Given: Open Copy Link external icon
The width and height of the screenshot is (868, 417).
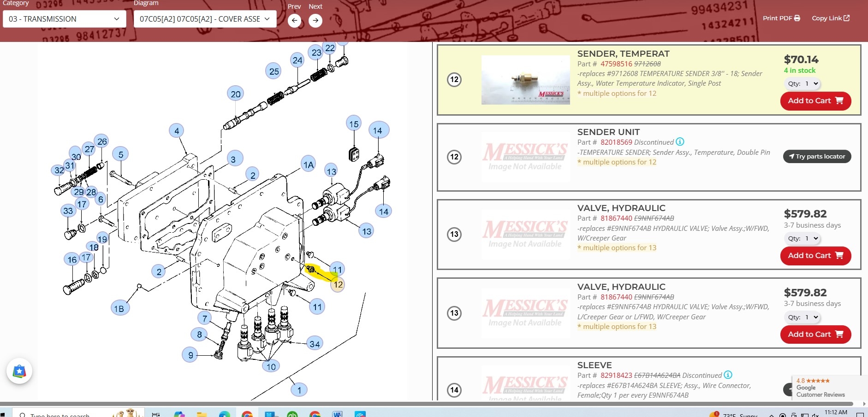Looking at the screenshot, I should tap(846, 18).
